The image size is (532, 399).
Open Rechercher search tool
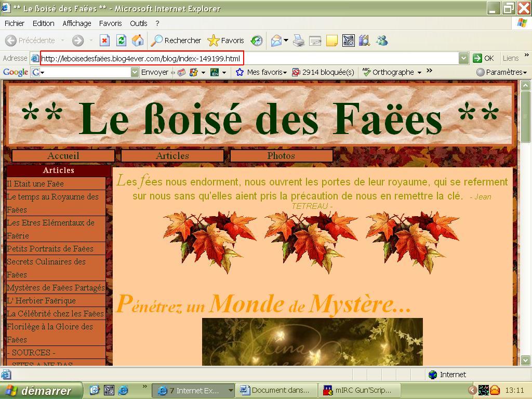176,41
